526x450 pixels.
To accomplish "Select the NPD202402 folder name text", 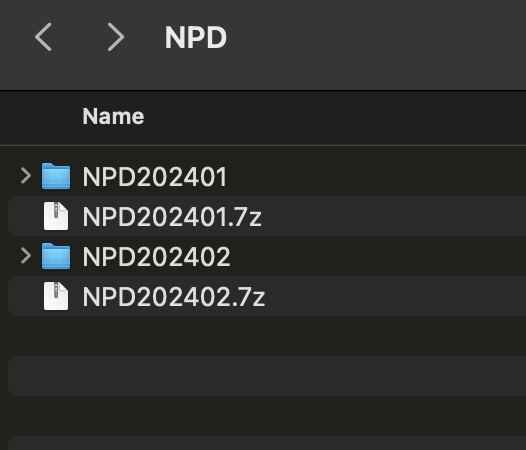I will pyautogui.click(x=156, y=257).
